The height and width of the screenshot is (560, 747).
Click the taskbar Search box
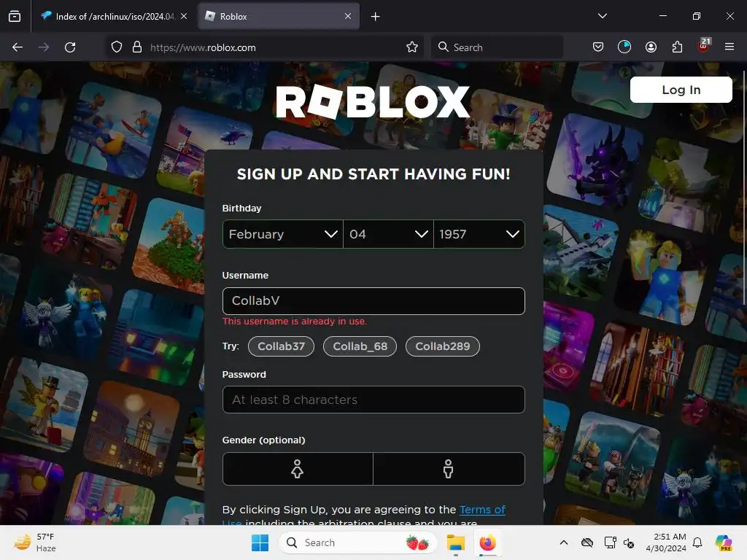[x=357, y=542]
